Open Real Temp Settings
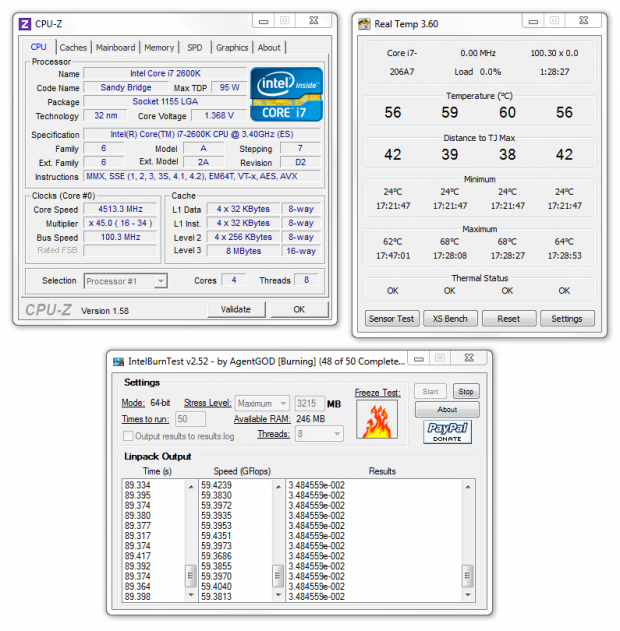The height and width of the screenshot is (631, 620). tap(567, 319)
